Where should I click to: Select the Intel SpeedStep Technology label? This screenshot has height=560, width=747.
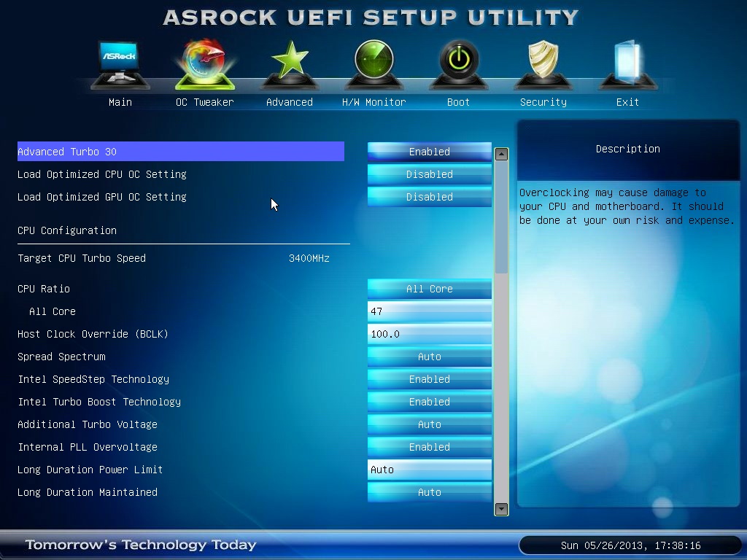click(x=93, y=379)
